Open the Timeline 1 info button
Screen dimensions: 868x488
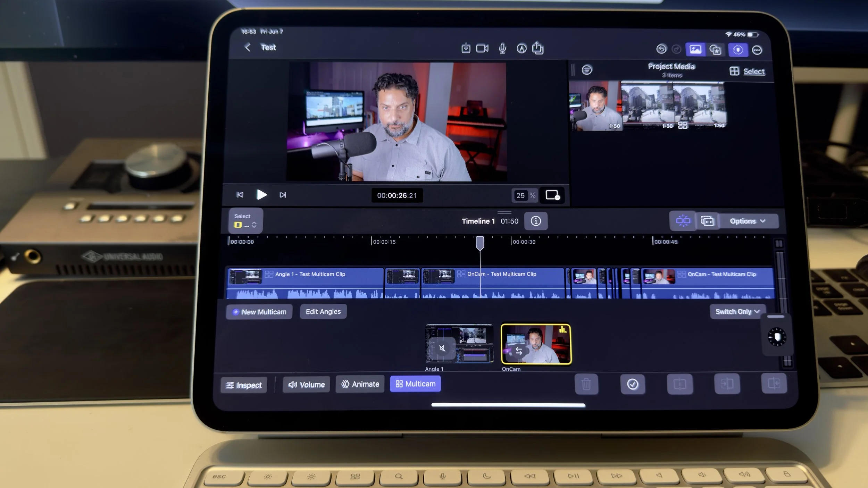tap(535, 221)
